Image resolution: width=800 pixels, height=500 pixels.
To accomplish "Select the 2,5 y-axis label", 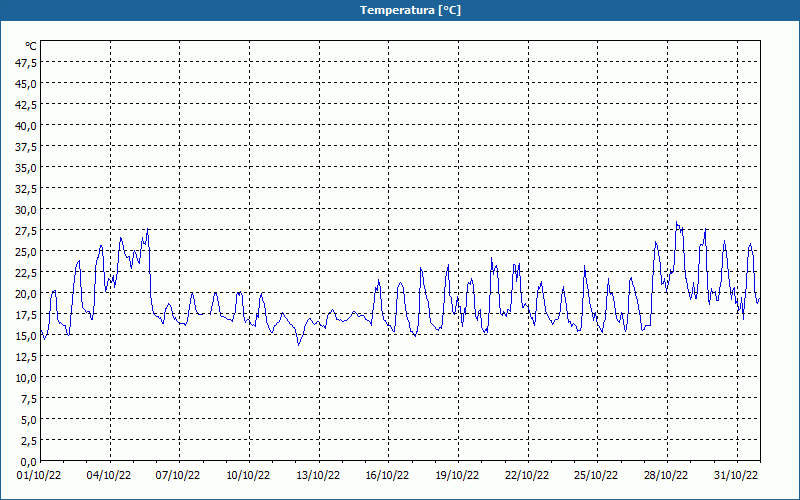I will pos(29,441).
